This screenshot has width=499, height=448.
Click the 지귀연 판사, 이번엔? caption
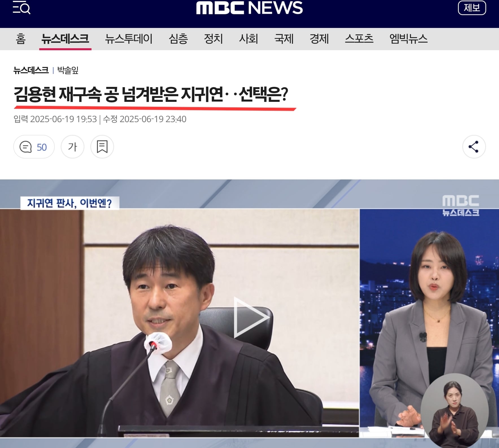[69, 203]
